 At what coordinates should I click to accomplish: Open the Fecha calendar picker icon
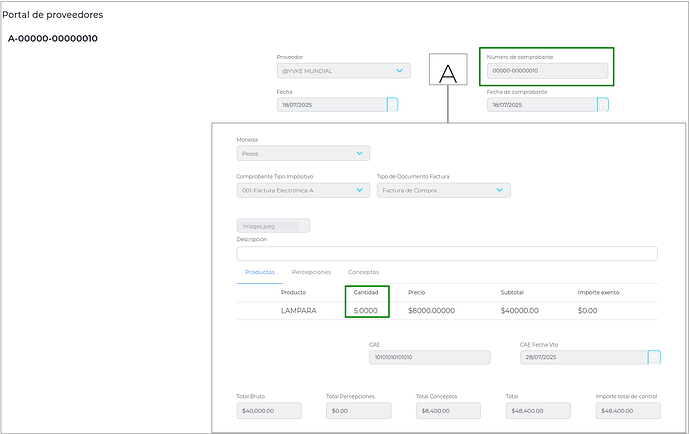tap(393, 104)
